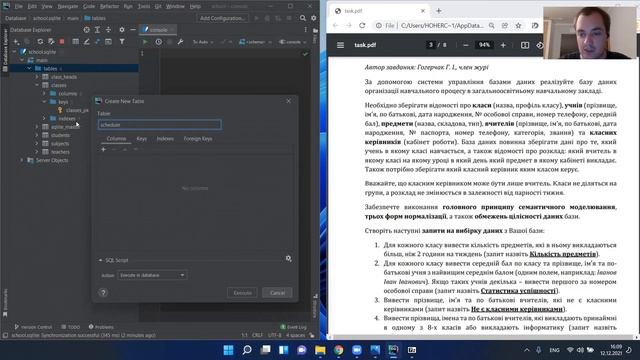Open the TODO tool window

coord(71,327)
